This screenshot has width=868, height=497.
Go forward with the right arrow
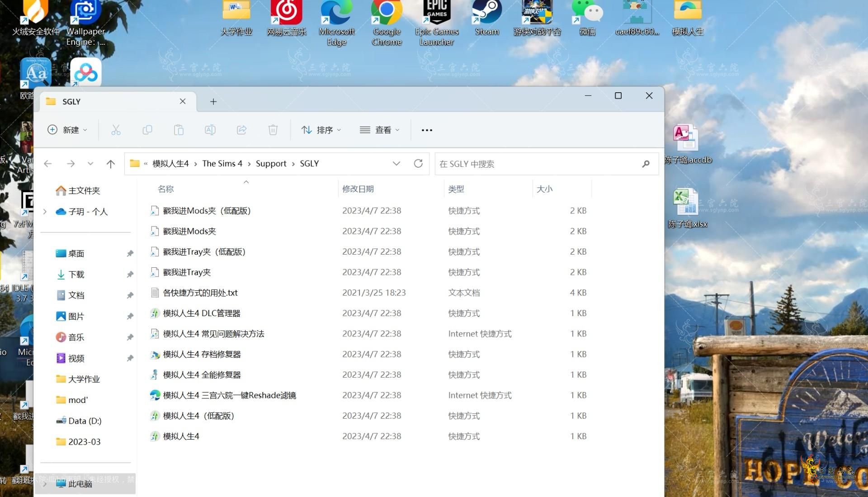(x=71, y=164)
